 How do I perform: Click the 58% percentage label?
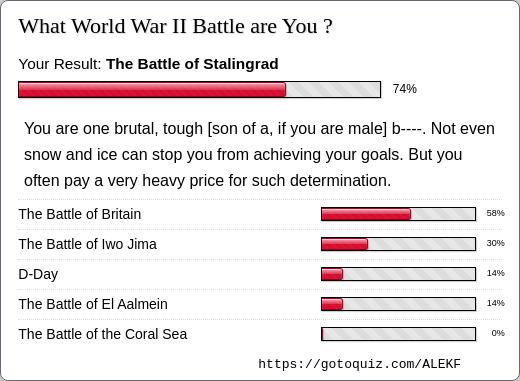495,213
